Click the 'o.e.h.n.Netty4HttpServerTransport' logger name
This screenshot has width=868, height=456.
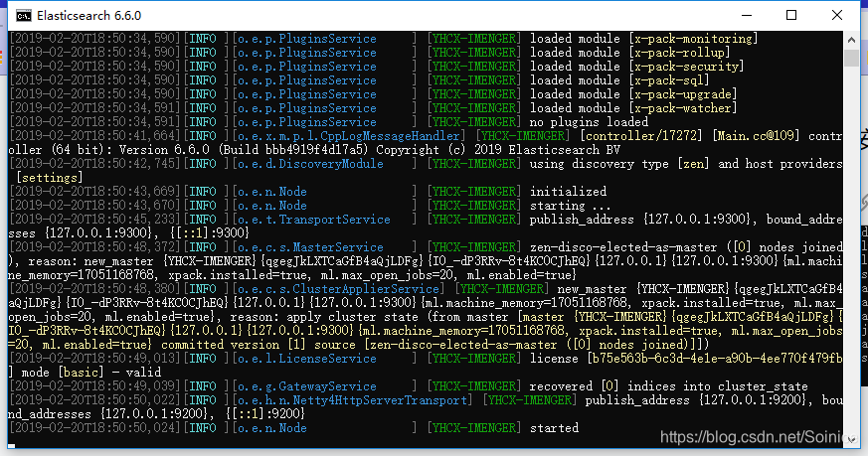(x=352, y=400)
